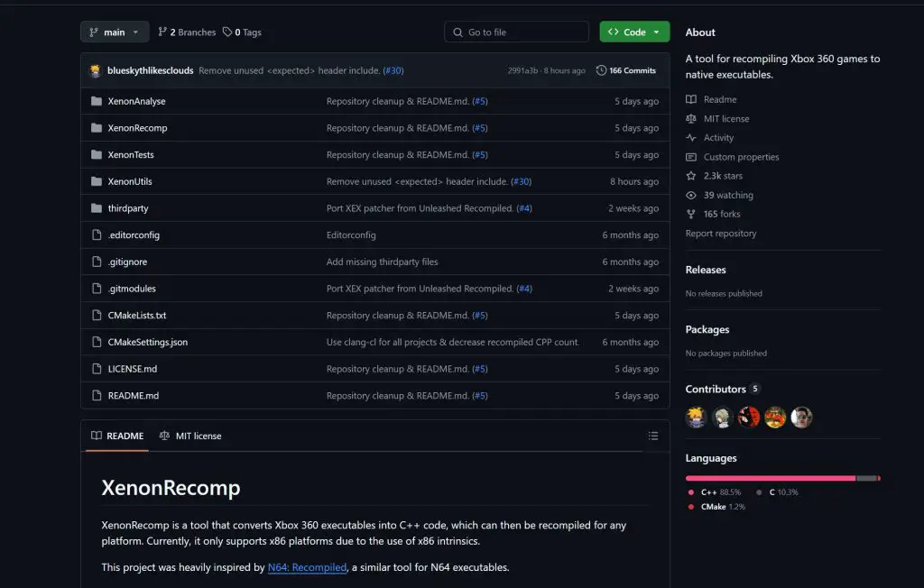Open the Contributors section heading
The image size is (924, 588).
[716, 390]
